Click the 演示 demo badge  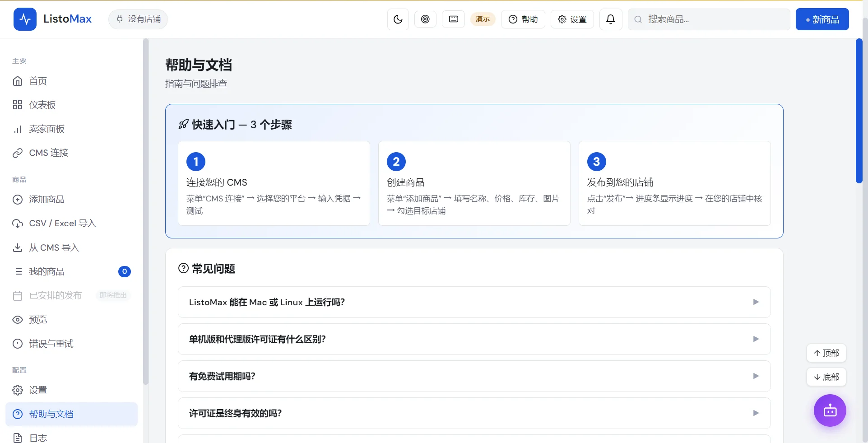pyautogui.click(x=483, y=19)
